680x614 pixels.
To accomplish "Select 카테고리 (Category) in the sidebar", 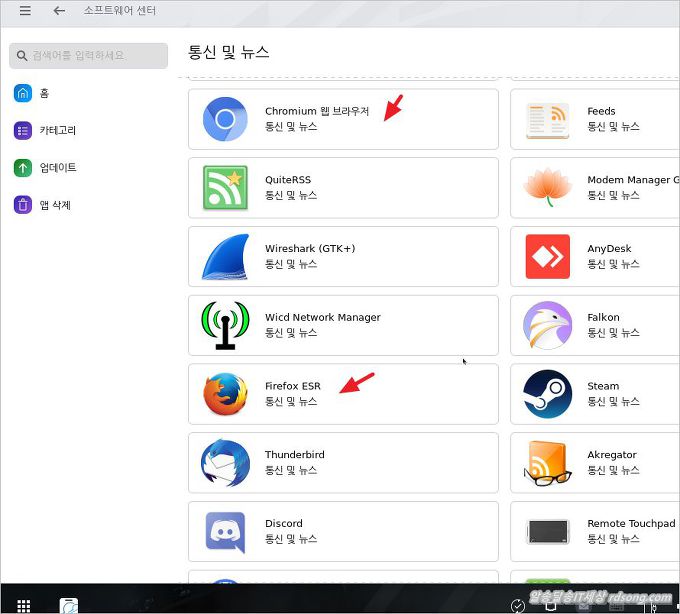I will pos(57,130).
